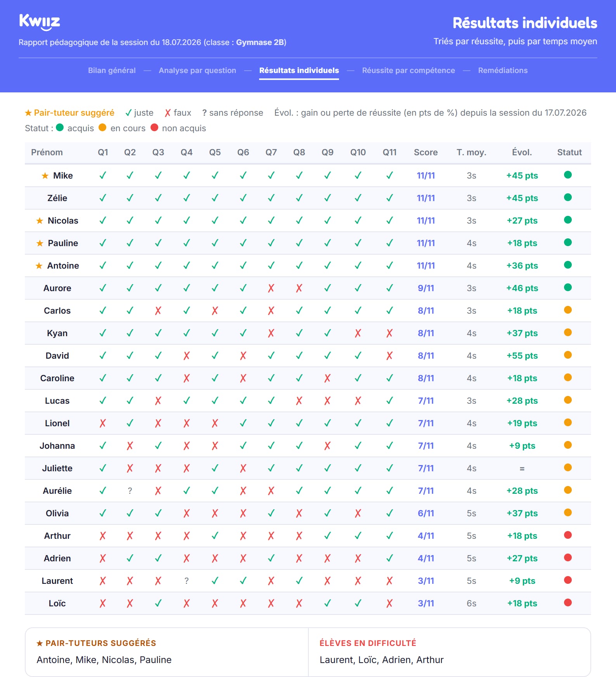Screen dimensions: 616x677
Task: Click Johanna's +9 pts evolution
Action: 522,446
